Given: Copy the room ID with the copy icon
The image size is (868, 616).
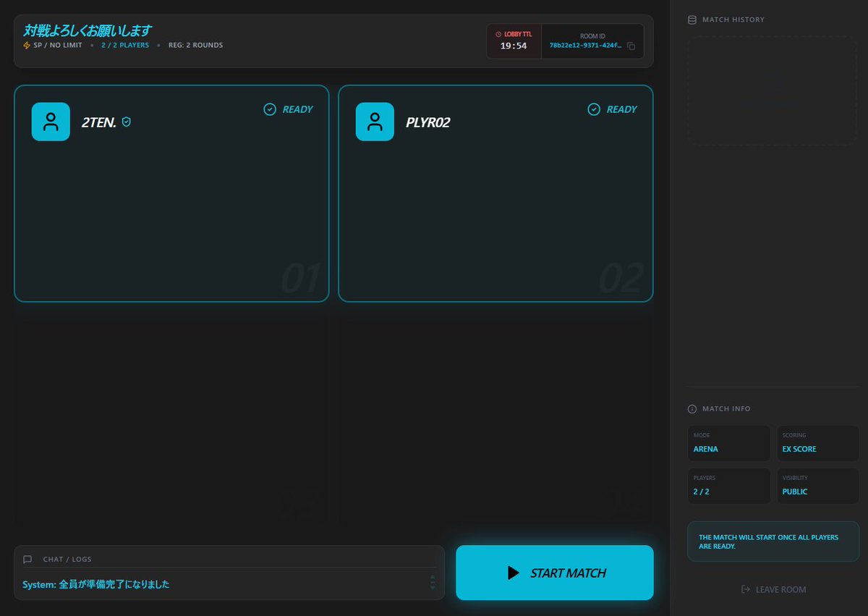Looking at the screenshot, I should click(x=631, y=46).
